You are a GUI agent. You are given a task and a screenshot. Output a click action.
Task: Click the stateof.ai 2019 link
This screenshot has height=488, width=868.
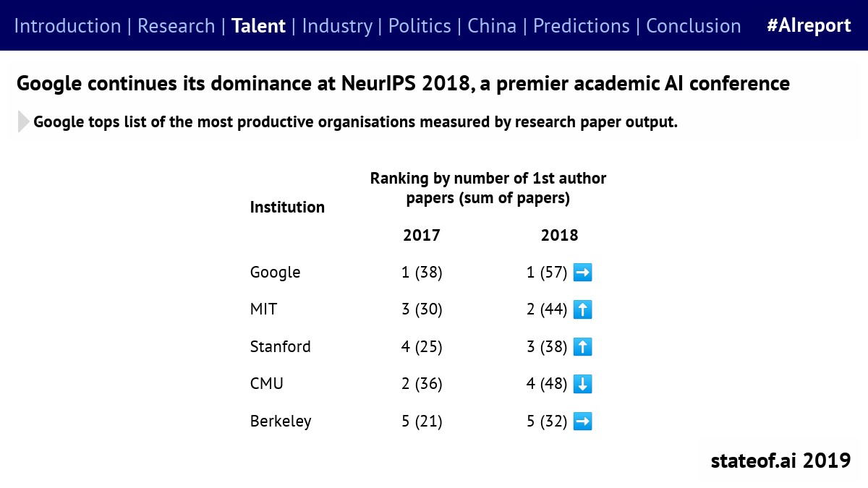[x=780, y=461]
